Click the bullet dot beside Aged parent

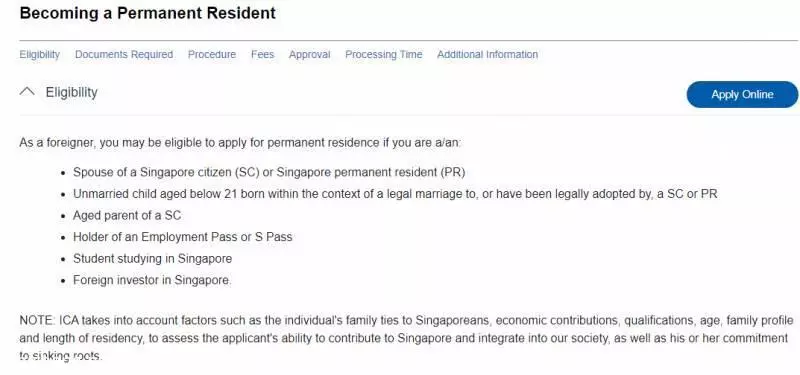(63, 216)
